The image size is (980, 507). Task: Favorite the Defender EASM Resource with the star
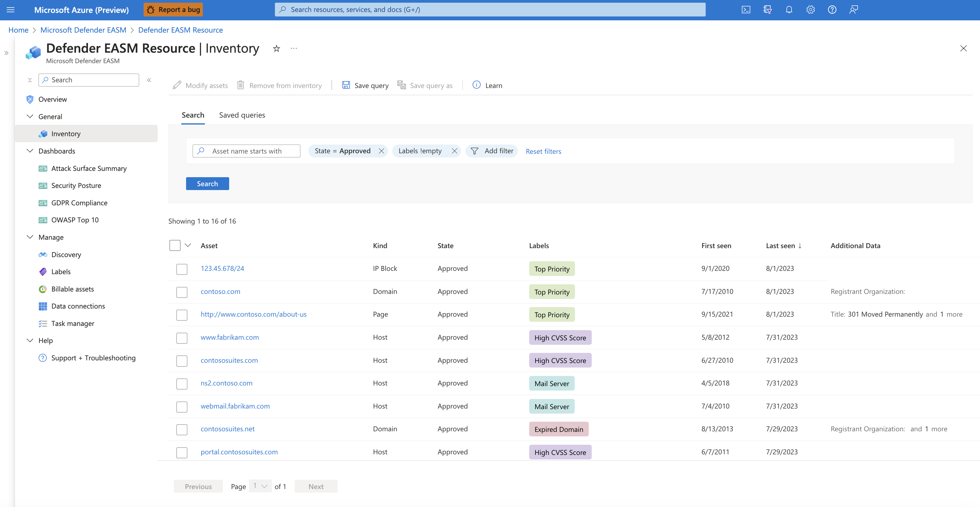[x=276, y=48]
